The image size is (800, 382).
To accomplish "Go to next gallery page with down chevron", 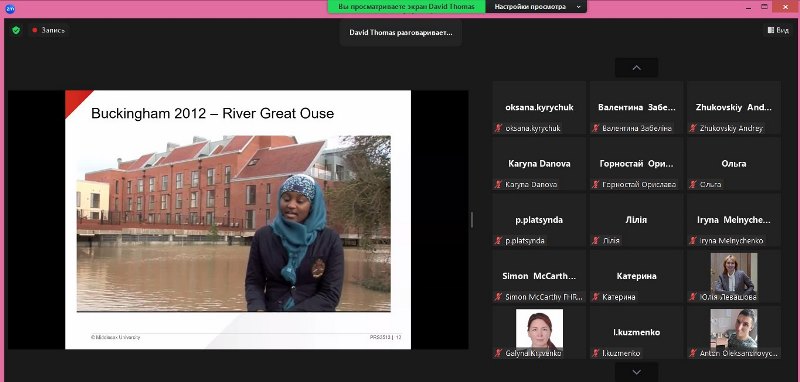I will [x=636, y=372].
